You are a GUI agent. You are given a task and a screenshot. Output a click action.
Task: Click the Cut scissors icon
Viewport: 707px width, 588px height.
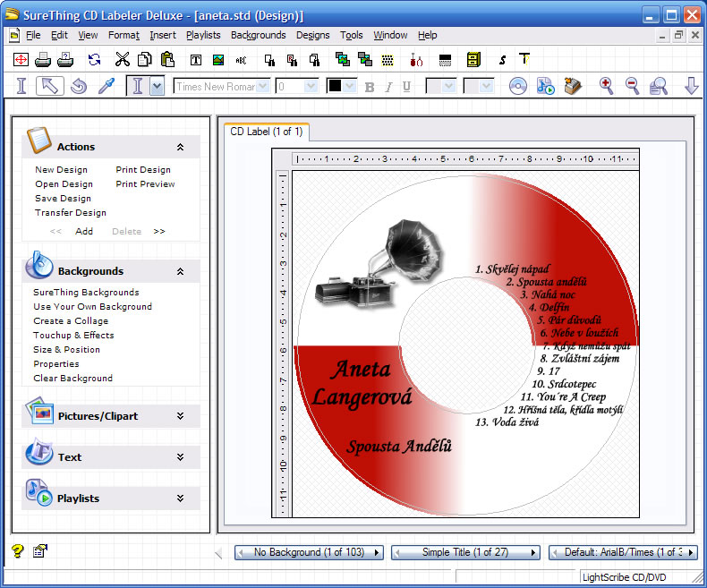point(123,60)
